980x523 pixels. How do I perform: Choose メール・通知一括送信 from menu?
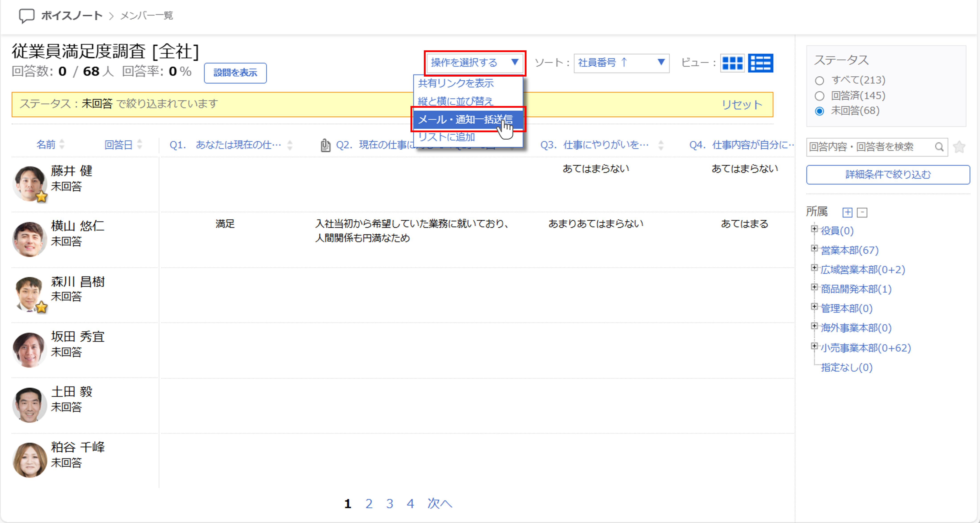(x=465, y=119)
